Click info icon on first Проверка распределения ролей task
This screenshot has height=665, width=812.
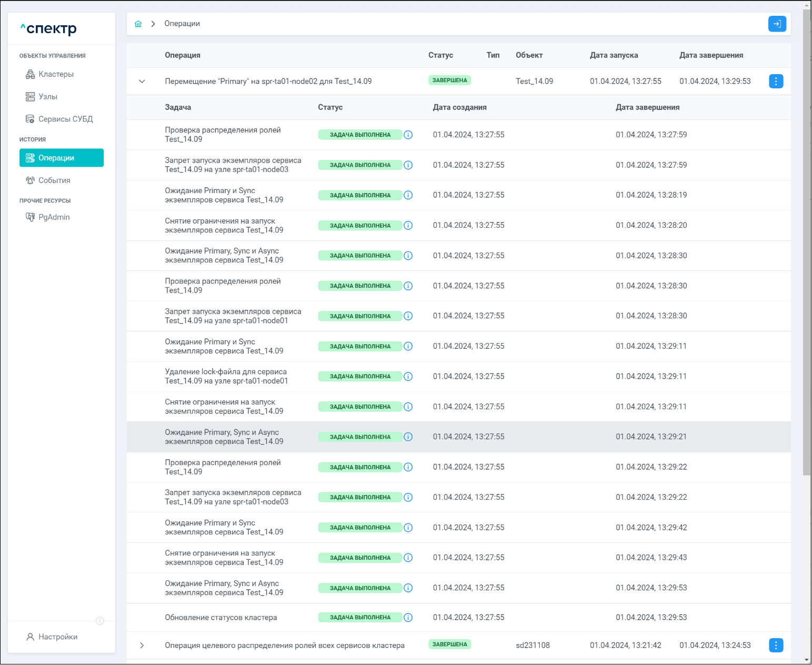click(x=408, y=135)
